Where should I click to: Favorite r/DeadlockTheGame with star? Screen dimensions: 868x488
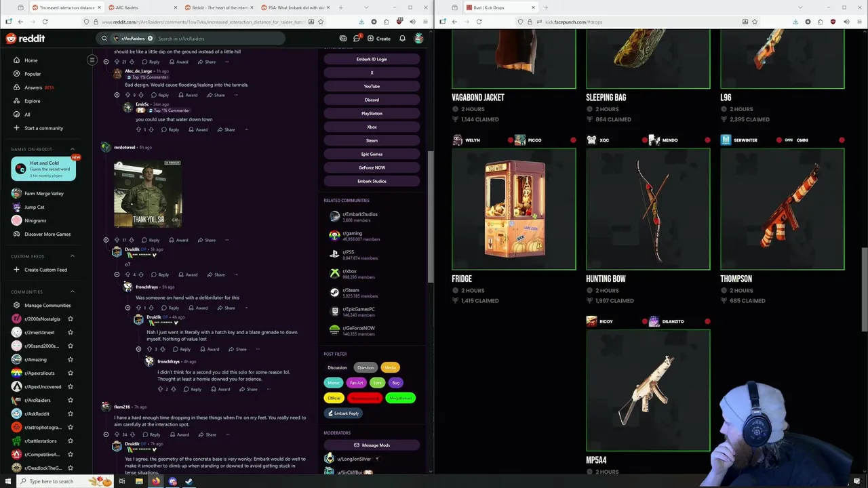click(71, 468)
